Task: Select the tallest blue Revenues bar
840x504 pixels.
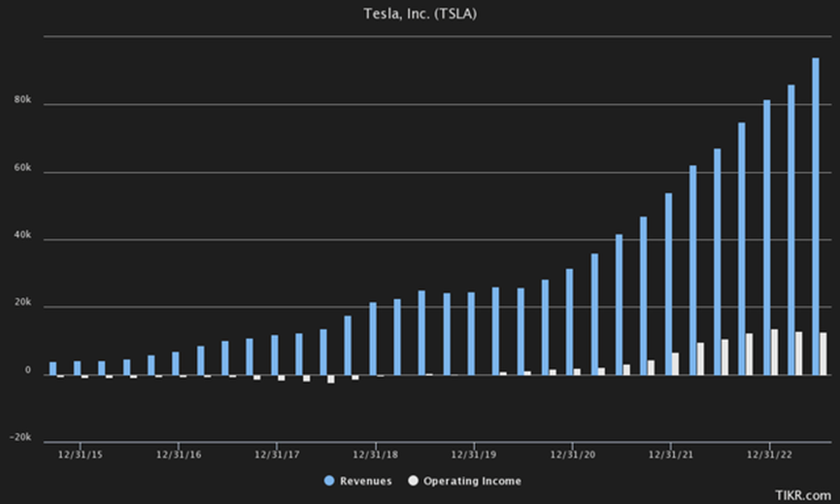Action: 816,217
